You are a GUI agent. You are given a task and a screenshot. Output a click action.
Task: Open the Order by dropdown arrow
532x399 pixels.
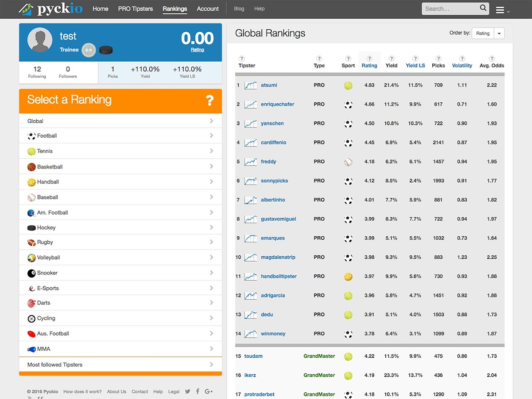499,33
